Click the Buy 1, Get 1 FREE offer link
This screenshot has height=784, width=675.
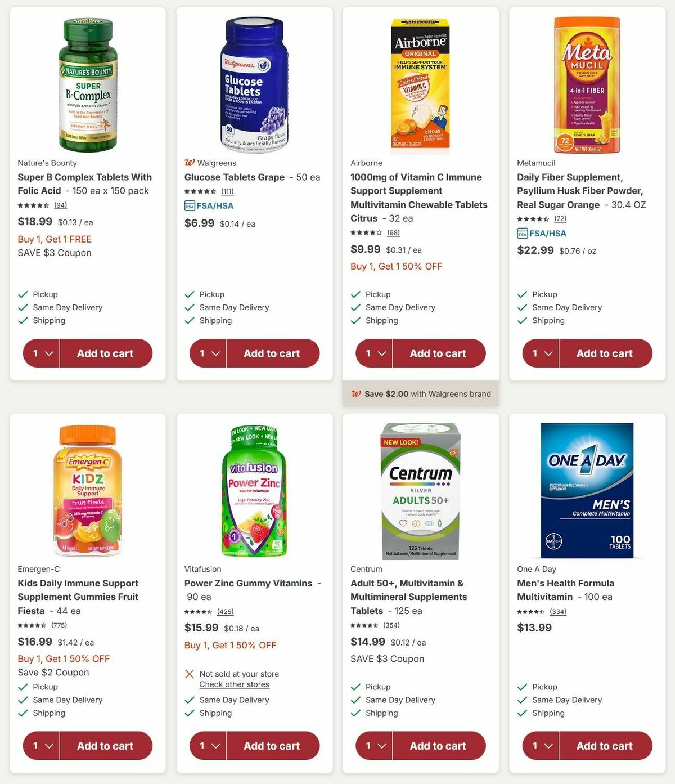[54, 239]
